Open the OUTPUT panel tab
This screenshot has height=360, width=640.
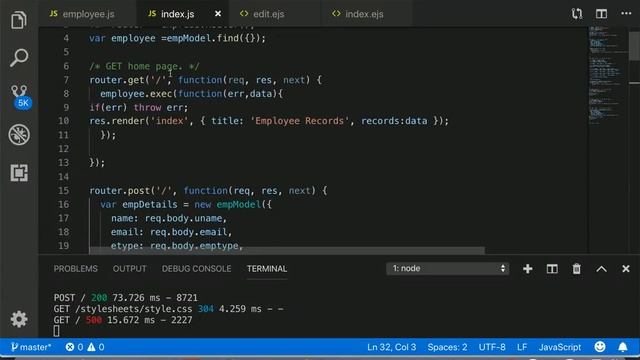(129, 269)
